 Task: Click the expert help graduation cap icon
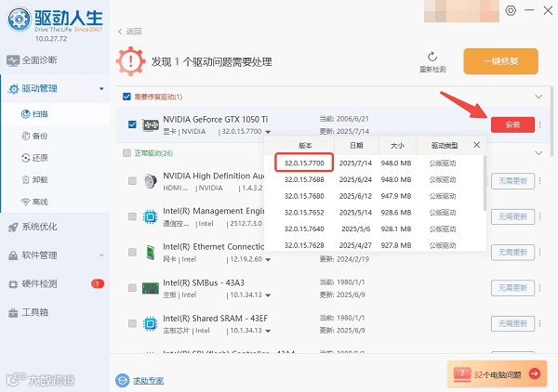[123, 380]
